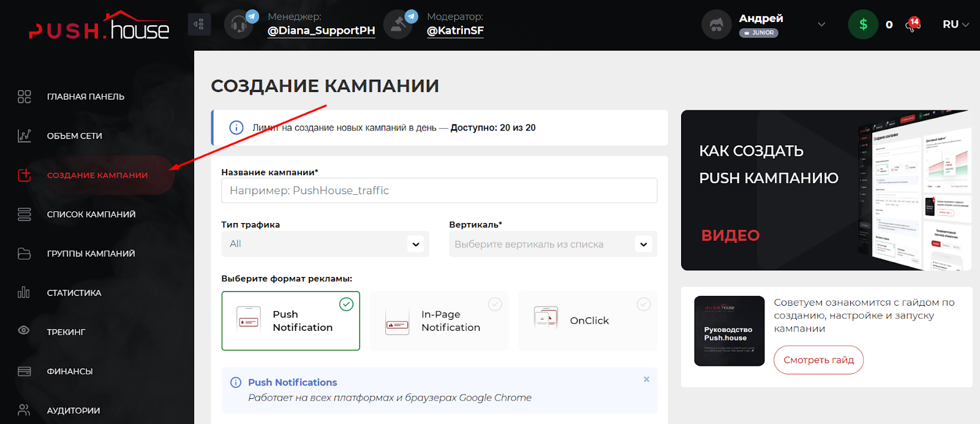This screenshot has width=980, height=424.
Task: Open Трекинг menu item
Action: coord(66,332)
